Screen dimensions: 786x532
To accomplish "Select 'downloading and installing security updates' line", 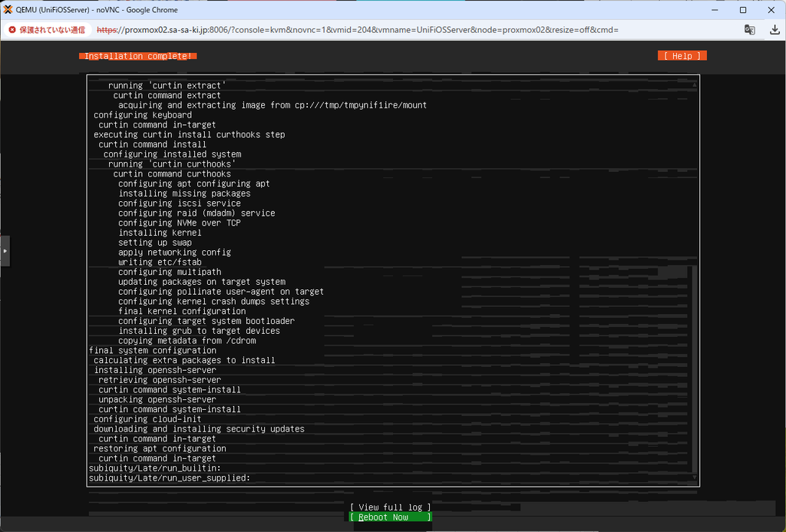I will pyautogui.click(x=199, y=428).
